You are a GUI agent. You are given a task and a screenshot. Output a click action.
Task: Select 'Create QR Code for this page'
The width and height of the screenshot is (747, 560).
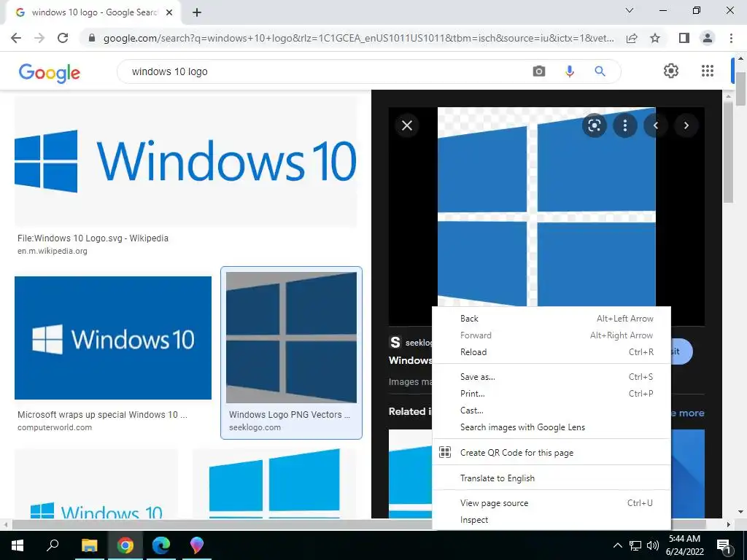[x=551, y=452]
